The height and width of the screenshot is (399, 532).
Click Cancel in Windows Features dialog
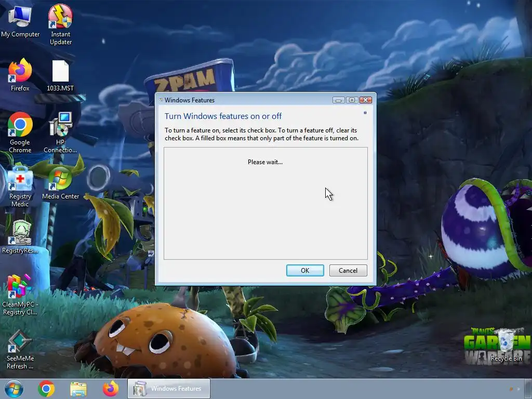tap(348, 270)
